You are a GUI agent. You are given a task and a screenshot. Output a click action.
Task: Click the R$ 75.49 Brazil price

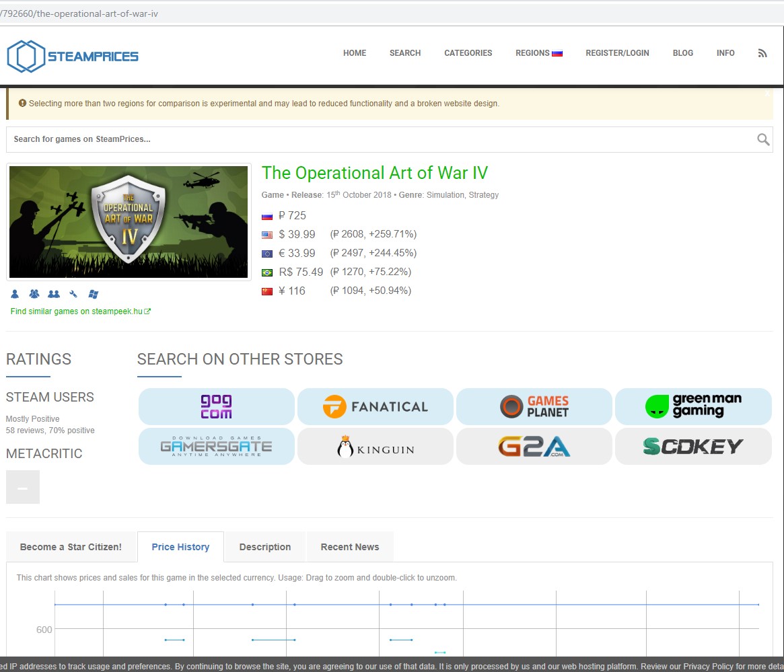pos(301,272)
